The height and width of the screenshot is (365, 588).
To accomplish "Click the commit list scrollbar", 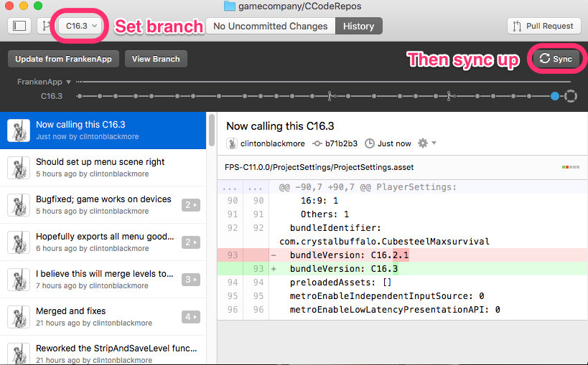I will pyautogui.click(x=212, y=131).
